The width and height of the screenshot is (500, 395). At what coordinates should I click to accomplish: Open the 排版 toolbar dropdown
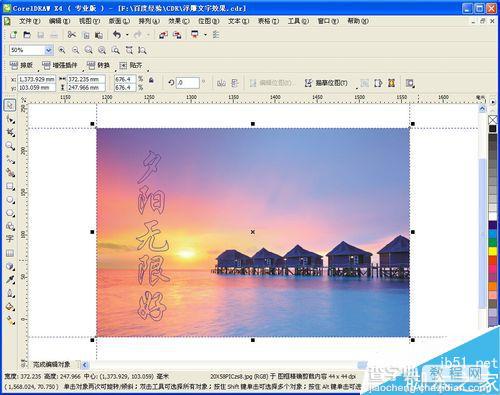[21, 65]
